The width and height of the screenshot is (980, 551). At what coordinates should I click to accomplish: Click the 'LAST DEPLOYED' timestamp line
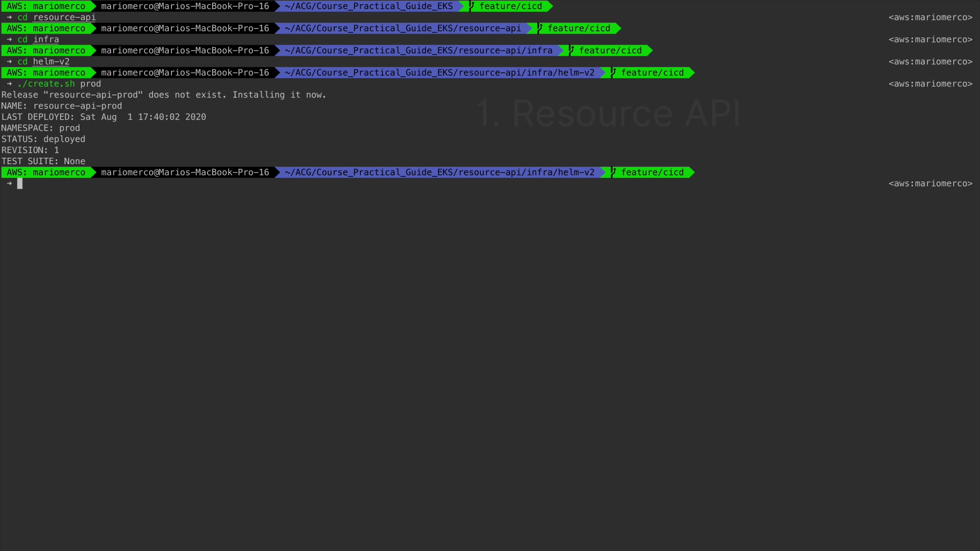click(x=104, y=117)
